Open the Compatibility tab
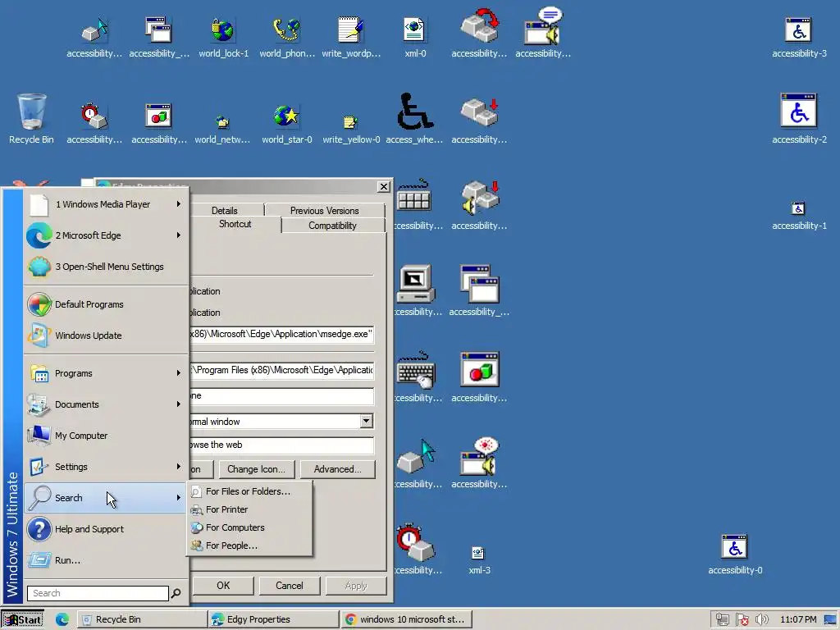Image resolution: width=840 pixels, height=630 pixels. pyautogui.click(x=333, y=226)
